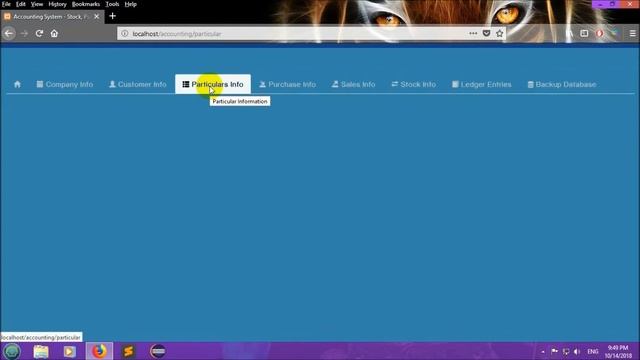Click the red extension icon in toolbar

[x=599, y=33]
